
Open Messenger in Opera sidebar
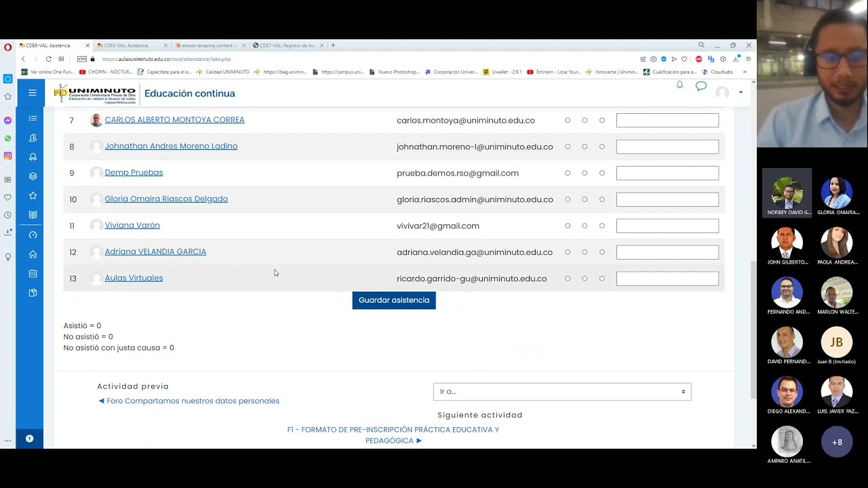pyautogui.click(x=7, y=120)
